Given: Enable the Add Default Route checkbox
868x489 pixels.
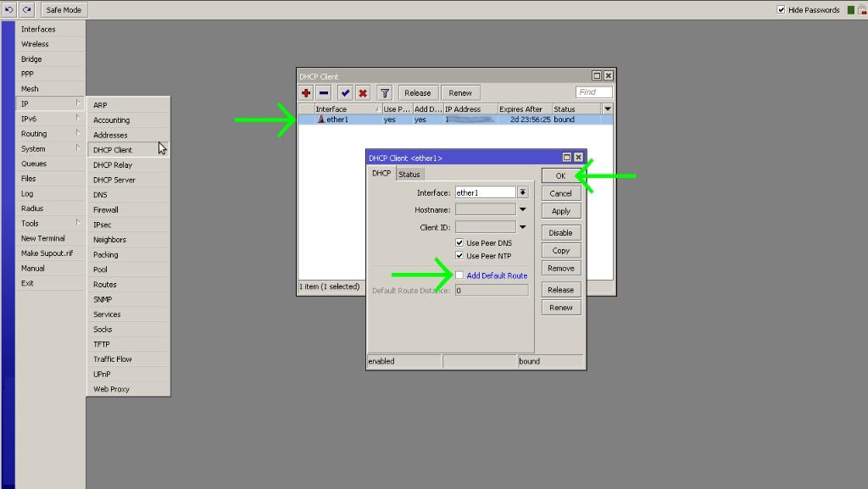Looking at the screenshot, I should pos(460,275).
